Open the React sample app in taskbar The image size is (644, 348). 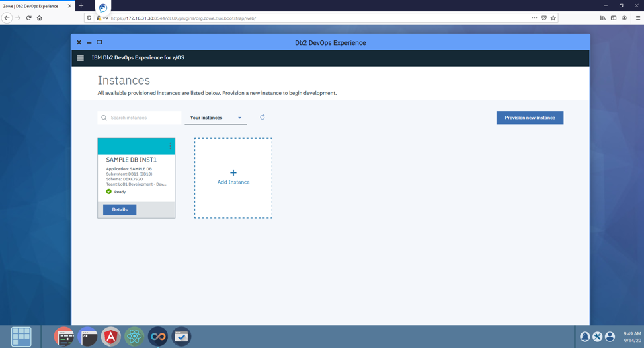[x=134, y=337]
